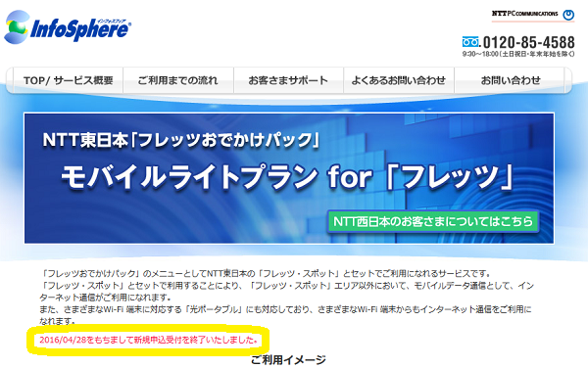Click paragraph starting 「フレッツおでかけパック」のメニュー
This screenshot has height=368, width=588.
tap(266, 273)
